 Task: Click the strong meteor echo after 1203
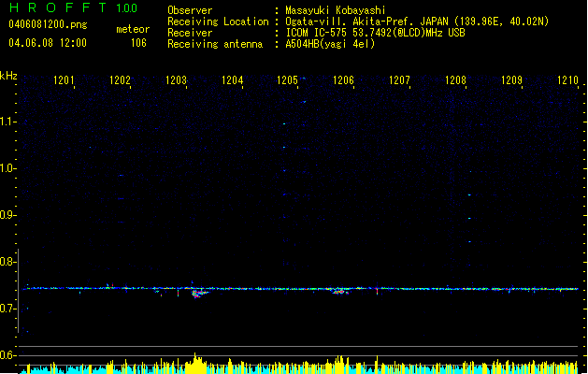pos(200,293)
